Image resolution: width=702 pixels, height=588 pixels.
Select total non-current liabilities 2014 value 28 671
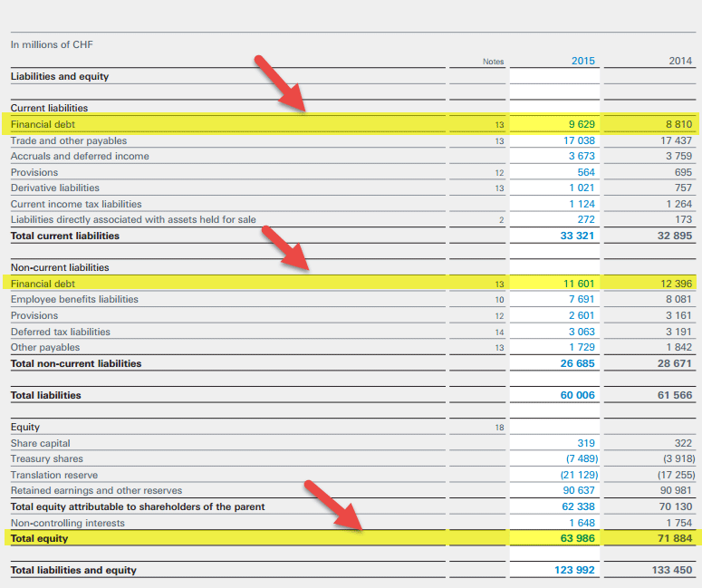click(x=675, y=363)
